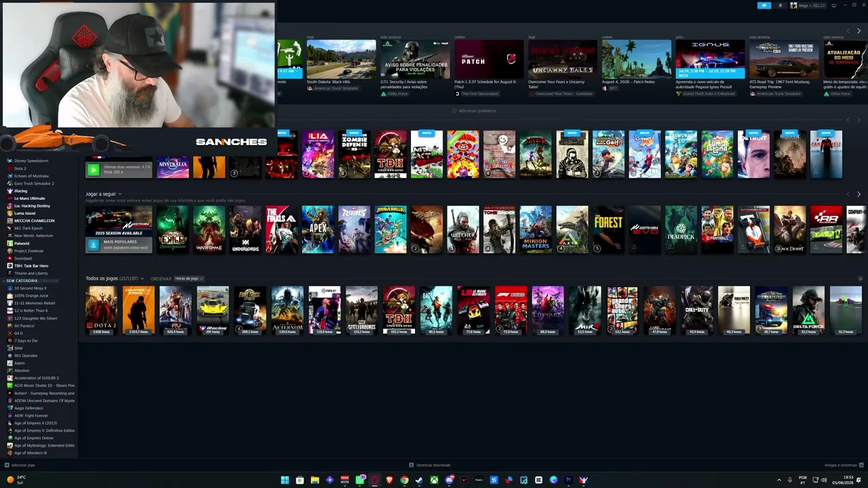Open the Echoes of Mystralia recent game
This screenshot has height=488, width=868.
[x=173, y=167]
